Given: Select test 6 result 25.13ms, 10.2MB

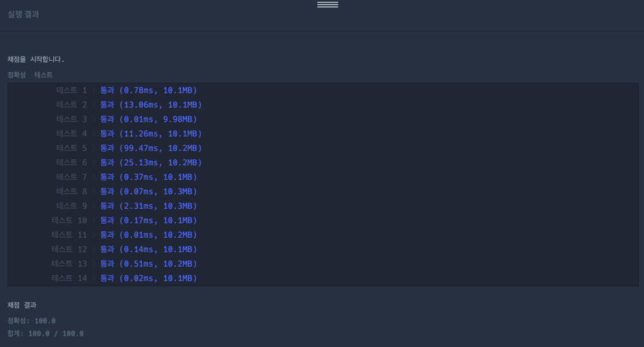Looking at the screenshot, I should click(151, 163).
